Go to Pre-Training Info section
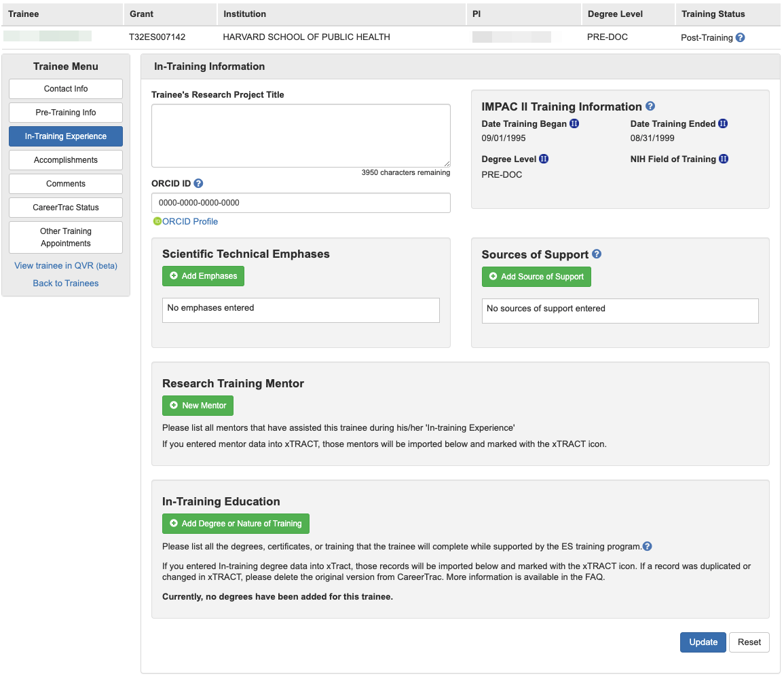784x679 pixels. (x=66, y=113)
